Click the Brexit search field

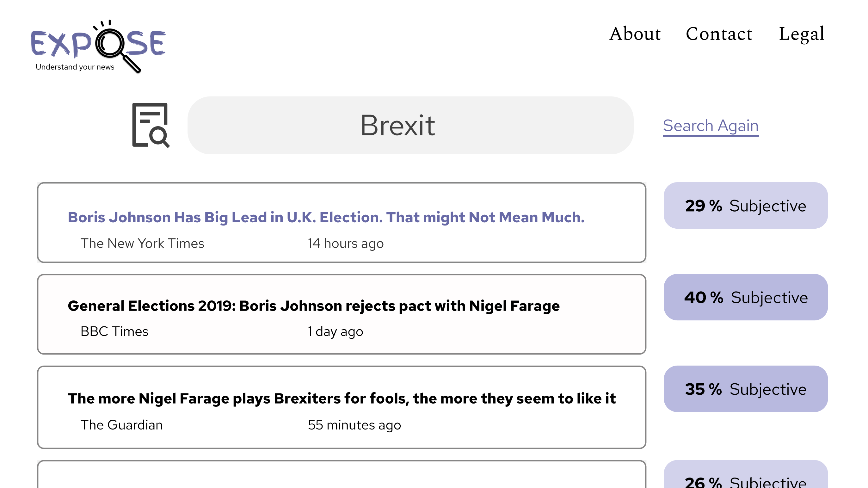pyautogui.click(x=410, y=125)
